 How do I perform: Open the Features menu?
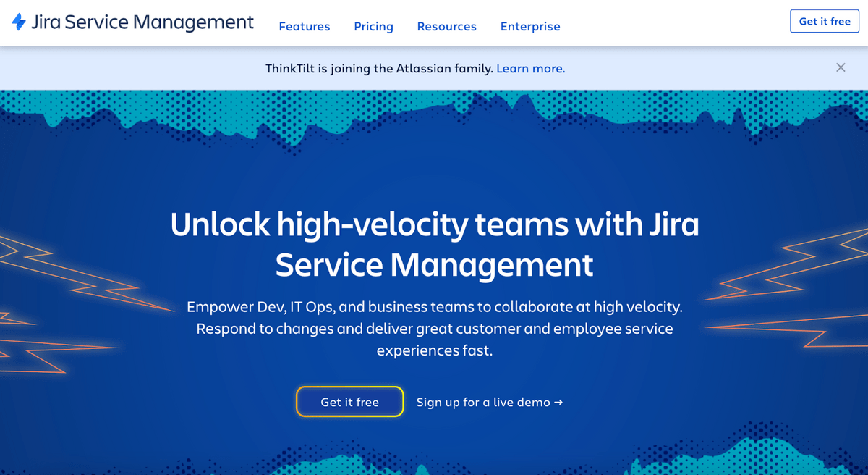[x=305, y=26]
